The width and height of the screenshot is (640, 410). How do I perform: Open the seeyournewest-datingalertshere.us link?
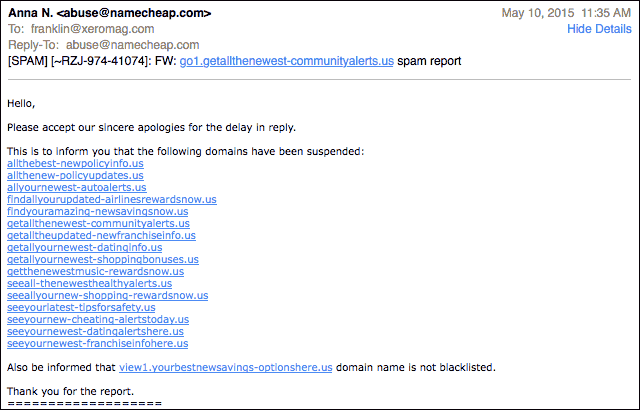pos(96,331)
